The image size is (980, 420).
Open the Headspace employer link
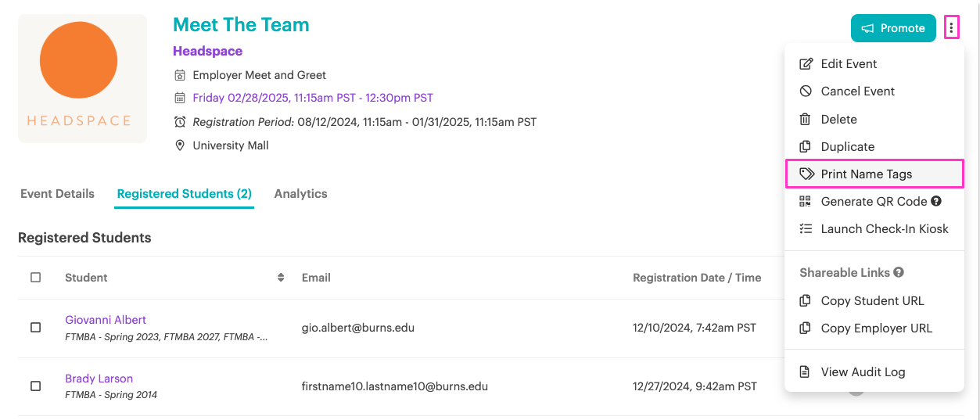(207, 51)
